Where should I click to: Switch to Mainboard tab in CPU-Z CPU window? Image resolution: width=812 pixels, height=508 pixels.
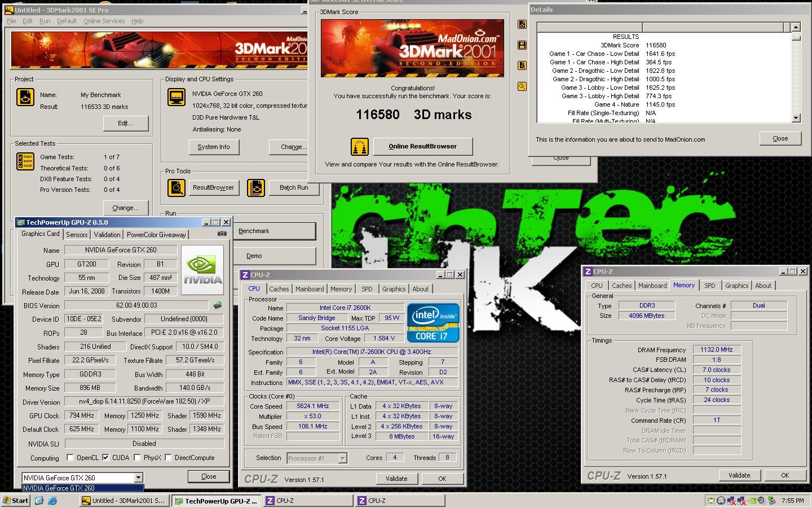[x=310, y=289]
